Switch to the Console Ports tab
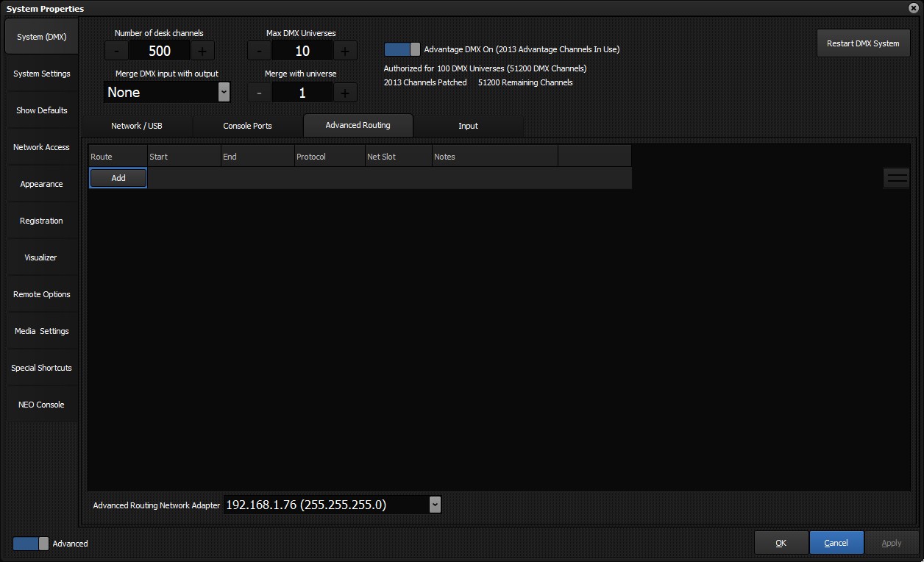 [247, 125]
